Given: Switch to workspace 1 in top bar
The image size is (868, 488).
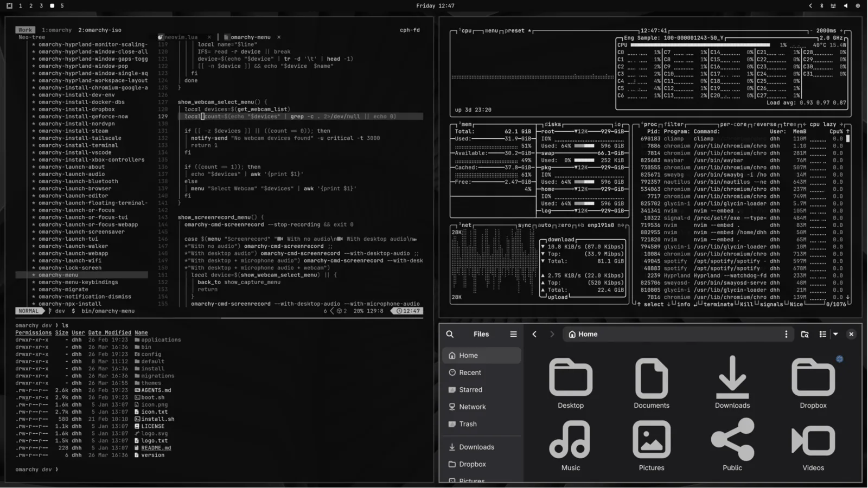Looking at the screenshot, I should point(21,5).
